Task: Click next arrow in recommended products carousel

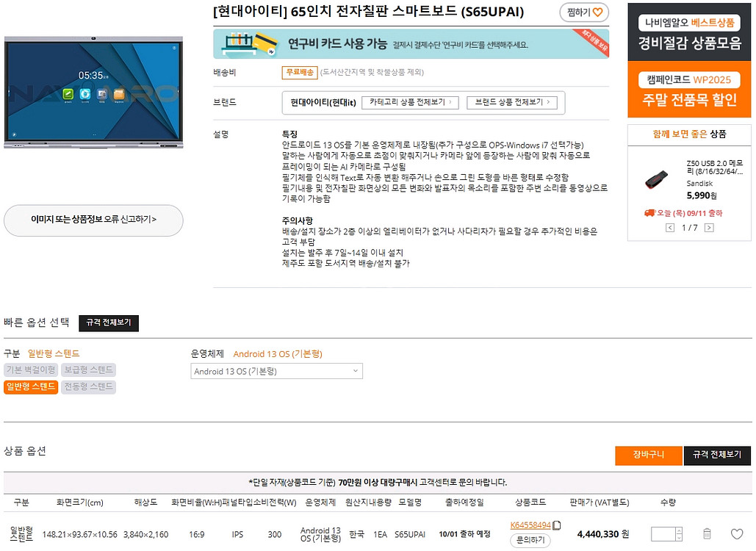Action: click(709, 228)
